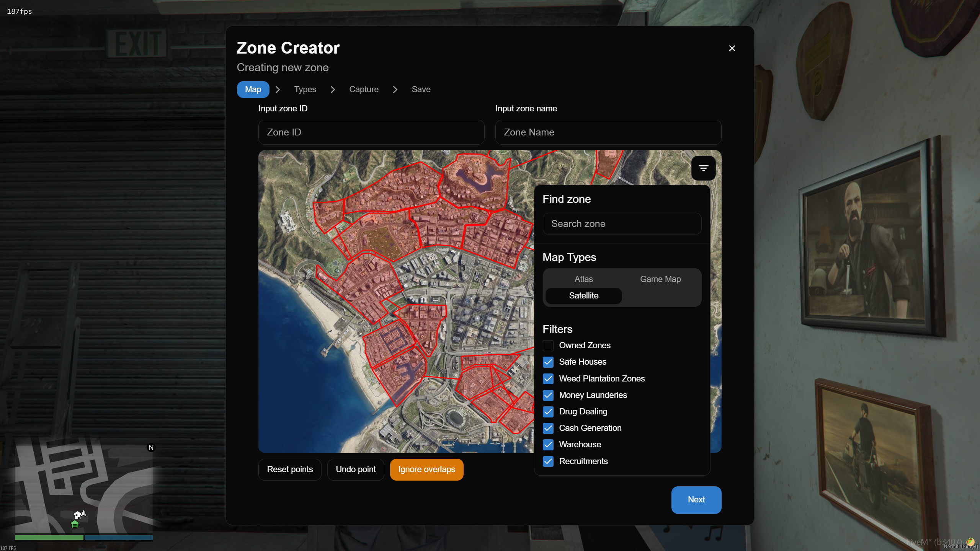Toggle the map filter panel icon
This screenshot has height=551, width=980.
(703, 168)
